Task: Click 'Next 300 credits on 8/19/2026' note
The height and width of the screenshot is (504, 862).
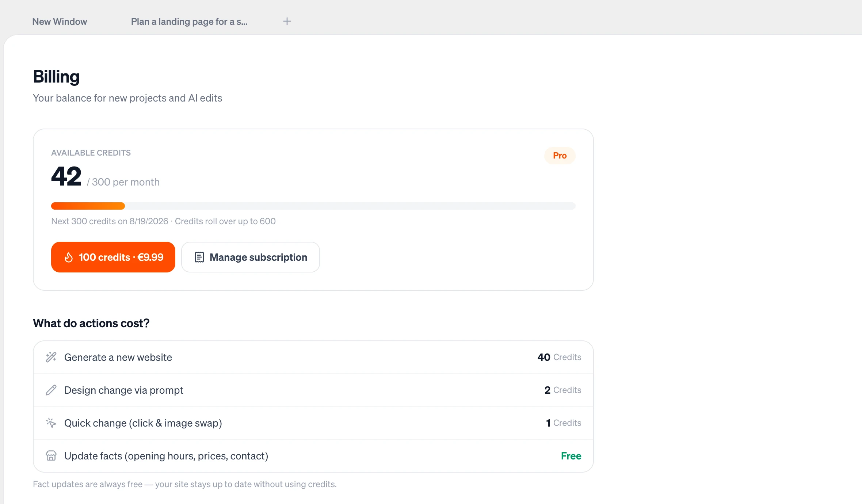Action: coord(110,221)
